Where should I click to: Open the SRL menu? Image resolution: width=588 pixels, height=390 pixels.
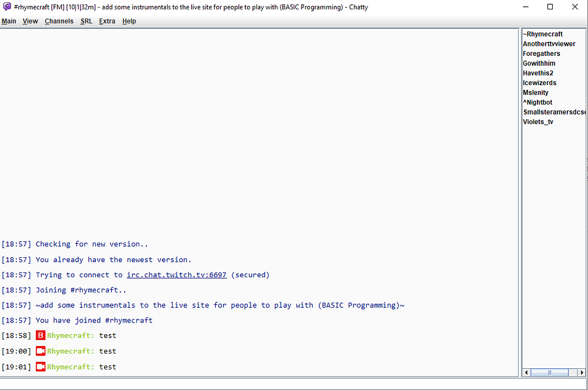pyautogui.click(x=86, y=21)
